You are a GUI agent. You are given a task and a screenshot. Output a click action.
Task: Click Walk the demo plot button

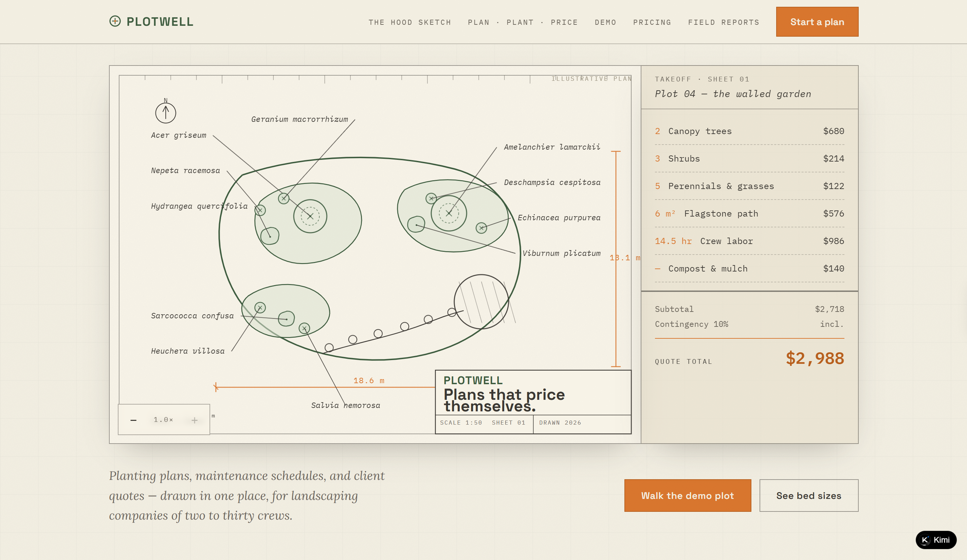687,495
